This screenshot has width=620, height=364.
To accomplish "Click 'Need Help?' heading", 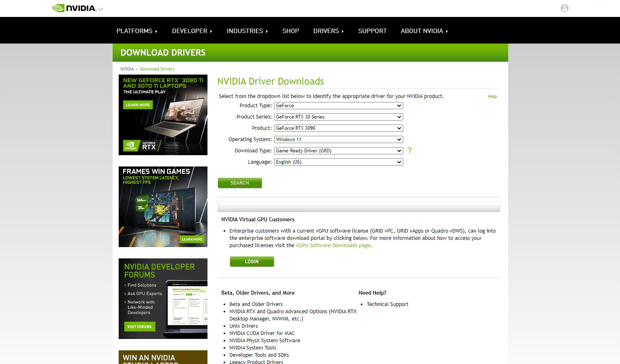I will [x=373, y=293].
